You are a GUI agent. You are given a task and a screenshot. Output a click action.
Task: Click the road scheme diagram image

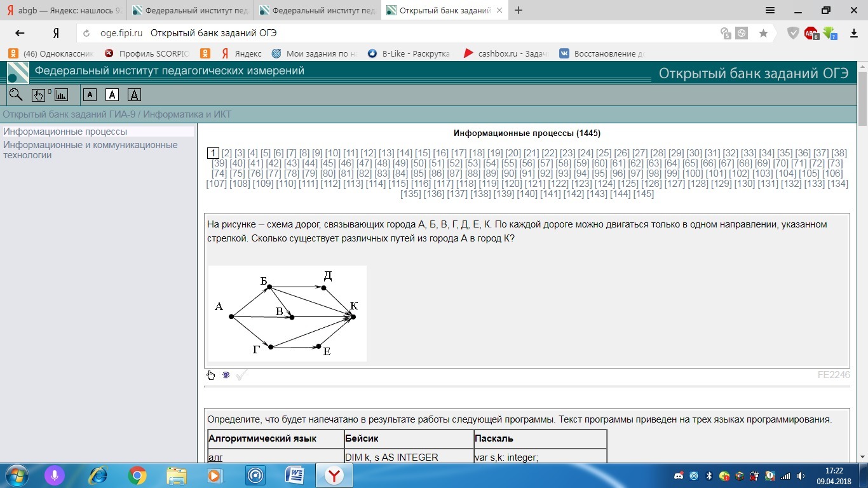287,313
